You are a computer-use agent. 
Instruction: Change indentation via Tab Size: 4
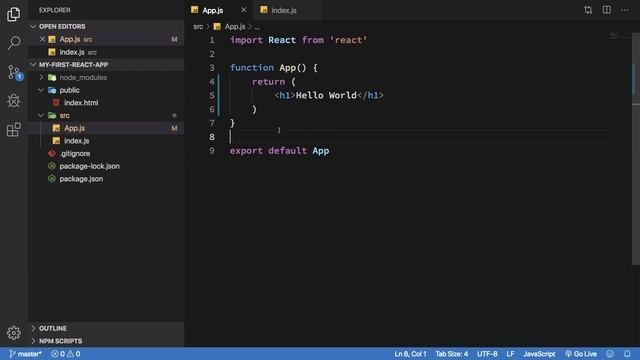[x=451, y=353]
